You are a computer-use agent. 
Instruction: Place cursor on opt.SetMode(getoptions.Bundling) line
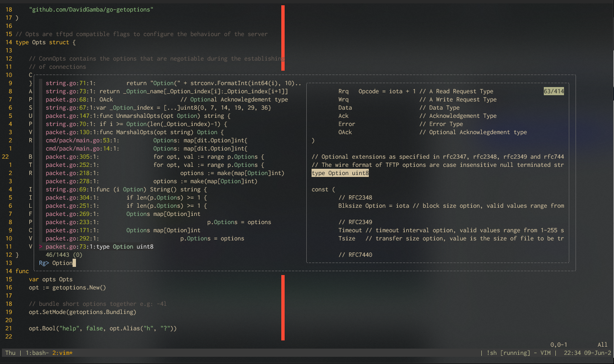82,312
